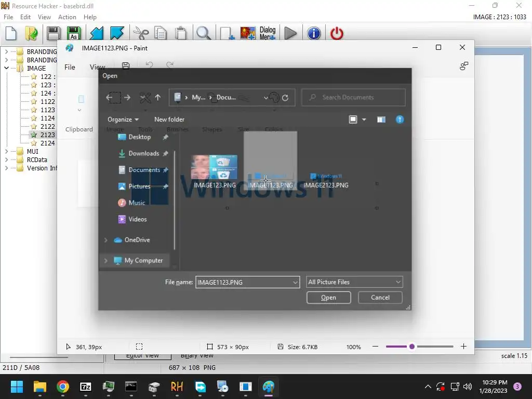Image resolution: width=532 pixels, height=399 pixels.
Task: Click the Resource Hacker taskbar icon
Action: point(177,387)
